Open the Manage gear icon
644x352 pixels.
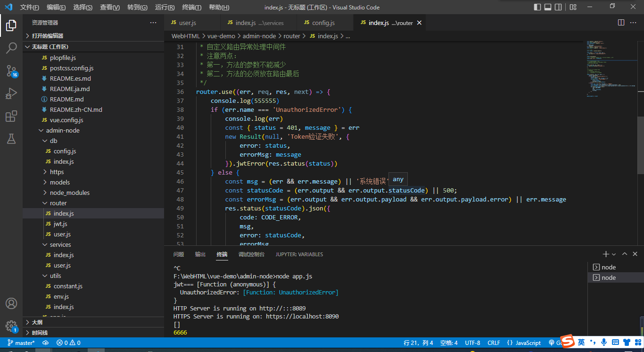[11, 326]
